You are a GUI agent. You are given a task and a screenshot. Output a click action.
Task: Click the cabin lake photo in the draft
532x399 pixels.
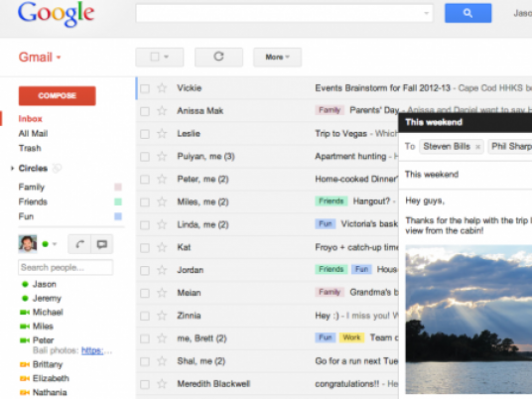(468, 320)
